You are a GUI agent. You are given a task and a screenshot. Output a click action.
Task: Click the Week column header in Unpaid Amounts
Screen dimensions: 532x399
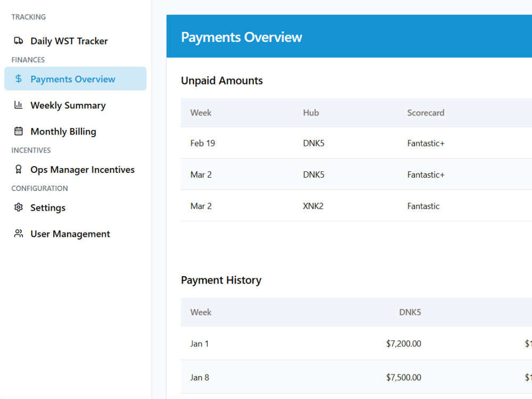pyautogui.click(x=201, y=113)
